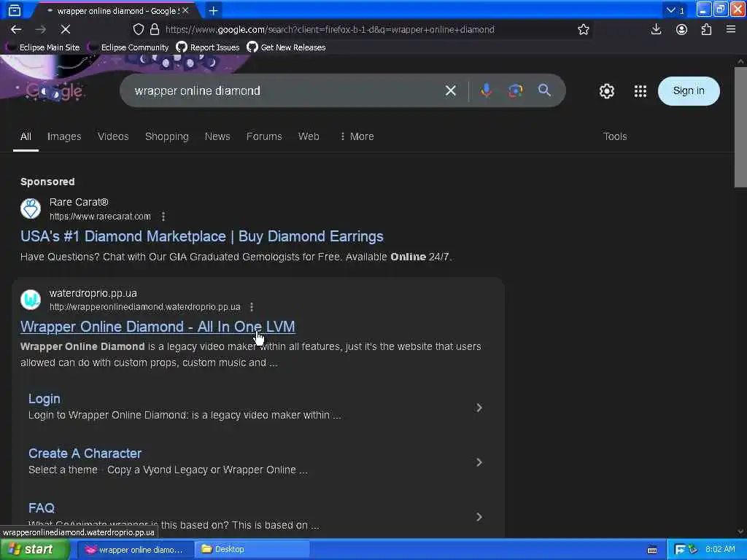Open the Firefox account icon
This screenshot has height=560, width=747.
click(682, 29)
